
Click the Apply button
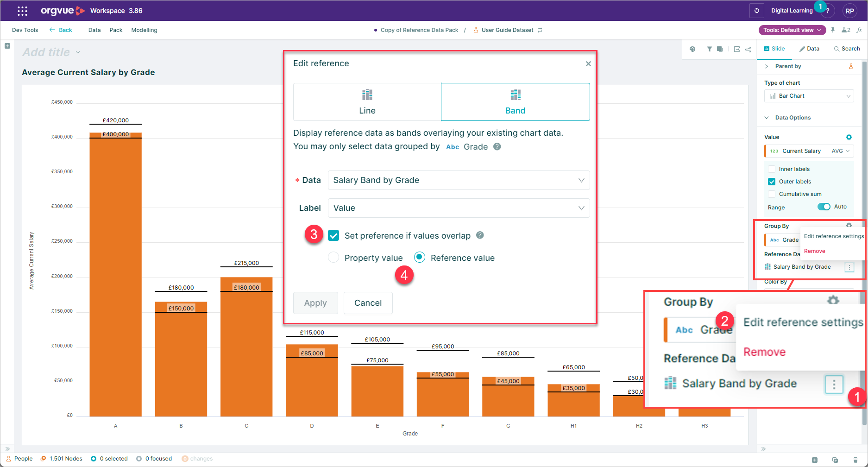[315, 303]
